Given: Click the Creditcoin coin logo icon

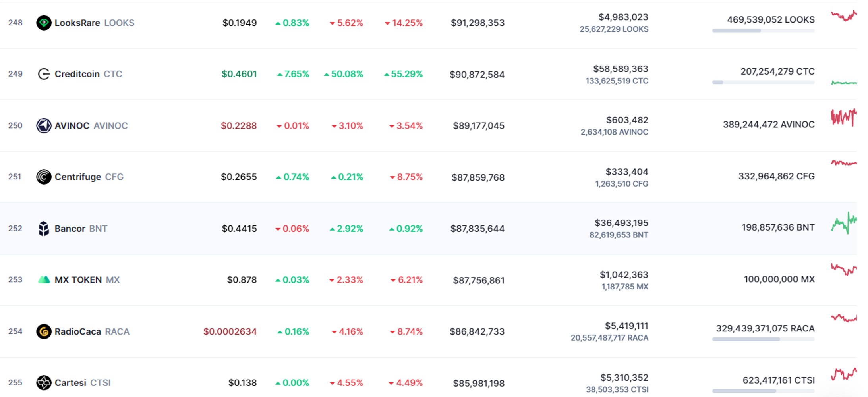Looking at the screenshot, I should (x=44, y=74).
